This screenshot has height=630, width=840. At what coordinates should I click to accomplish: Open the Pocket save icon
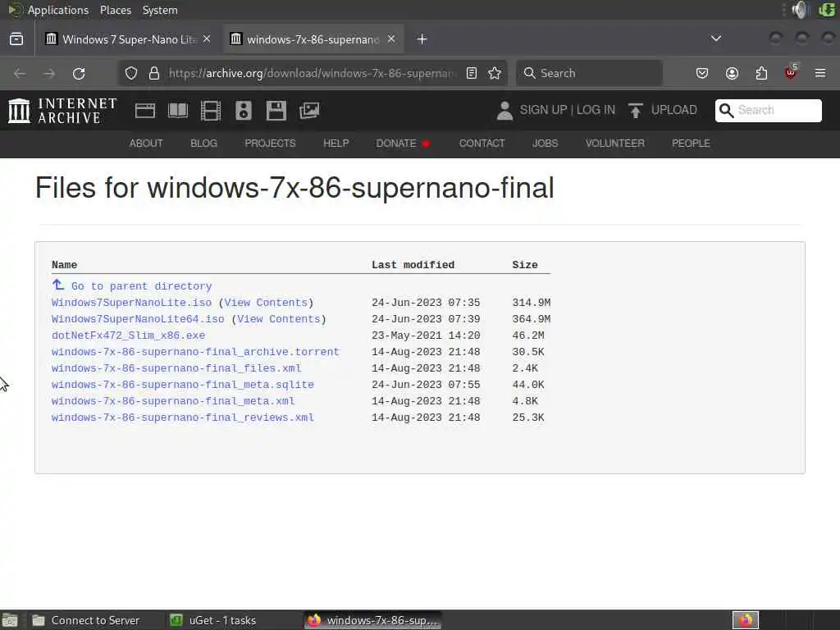point(702,73)
